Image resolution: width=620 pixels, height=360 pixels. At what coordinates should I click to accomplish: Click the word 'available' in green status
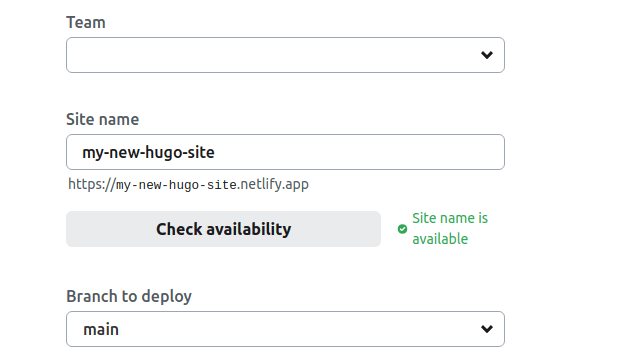pyautogui.click(x=440, y=239)
